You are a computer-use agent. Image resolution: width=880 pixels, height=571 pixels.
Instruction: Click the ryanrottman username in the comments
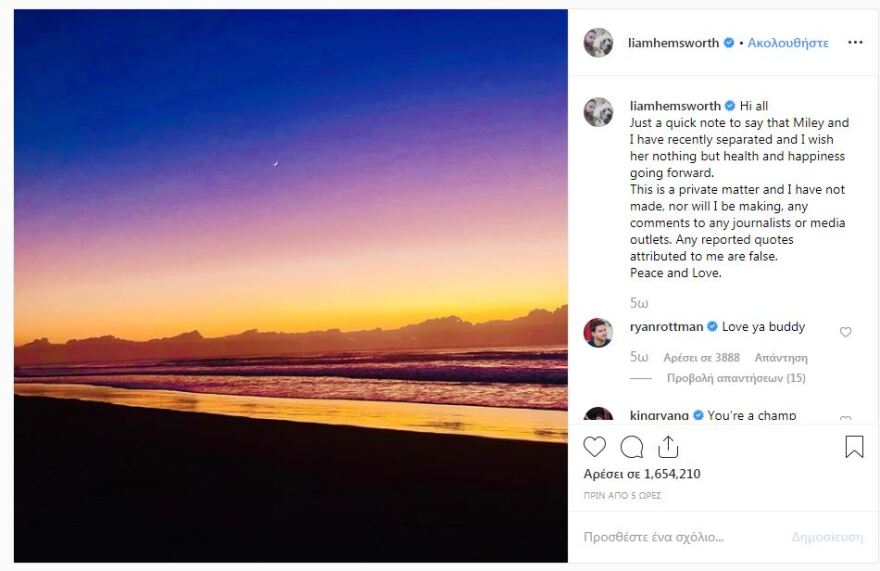[x=667, y=327]
